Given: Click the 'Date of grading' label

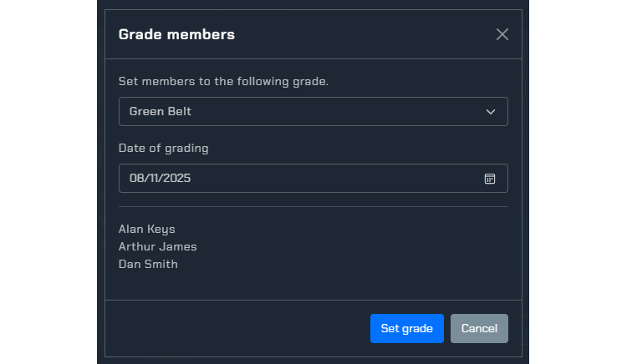Looking at the screenshot, I should (x=164, y=149).
